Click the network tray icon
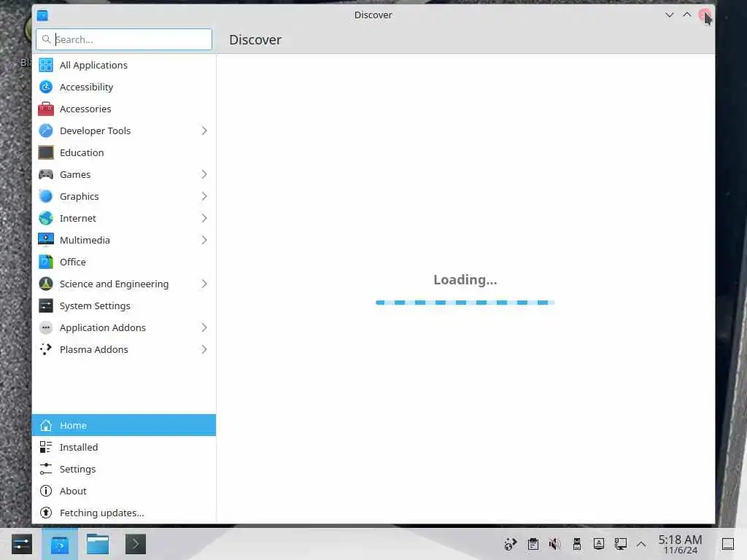The image size is (747, 560). click(x=620, y=544)
